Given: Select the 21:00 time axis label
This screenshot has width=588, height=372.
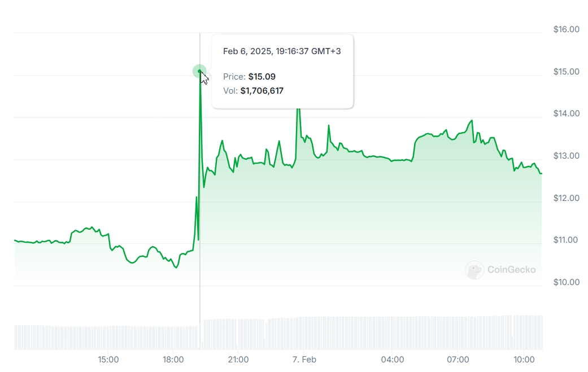Looking at the screenshot, I should click(238, 359).
